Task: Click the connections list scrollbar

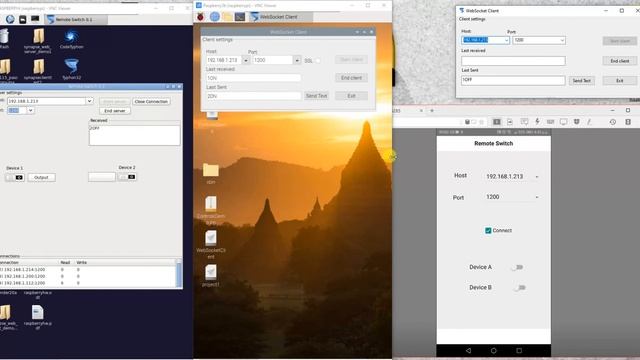Action: pos(179,273)
